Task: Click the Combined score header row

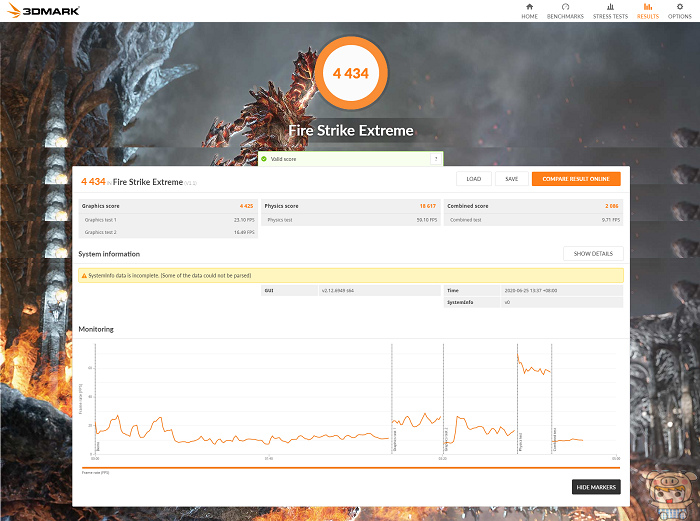Action: (x=533, y=206)
